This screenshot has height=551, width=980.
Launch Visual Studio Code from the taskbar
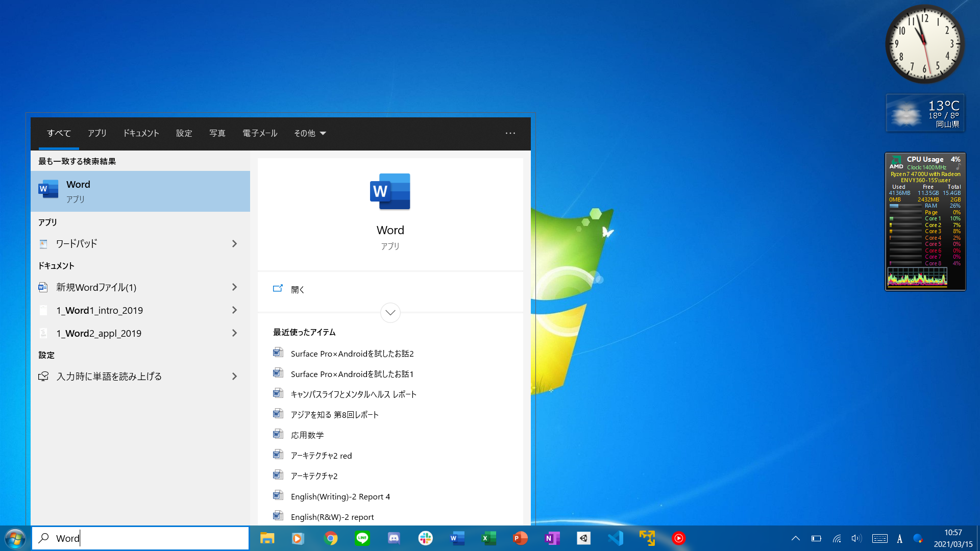click(616, 538)
